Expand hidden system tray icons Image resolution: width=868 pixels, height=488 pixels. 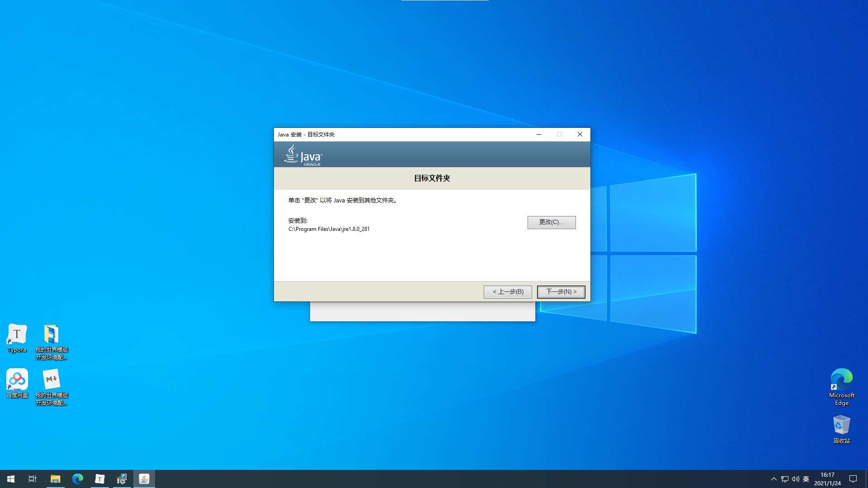[774, 479]
